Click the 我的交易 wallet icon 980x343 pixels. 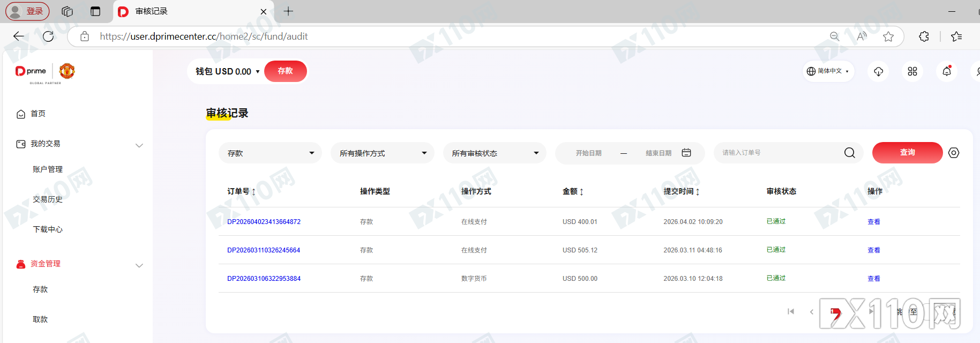(x=21, y=144)
